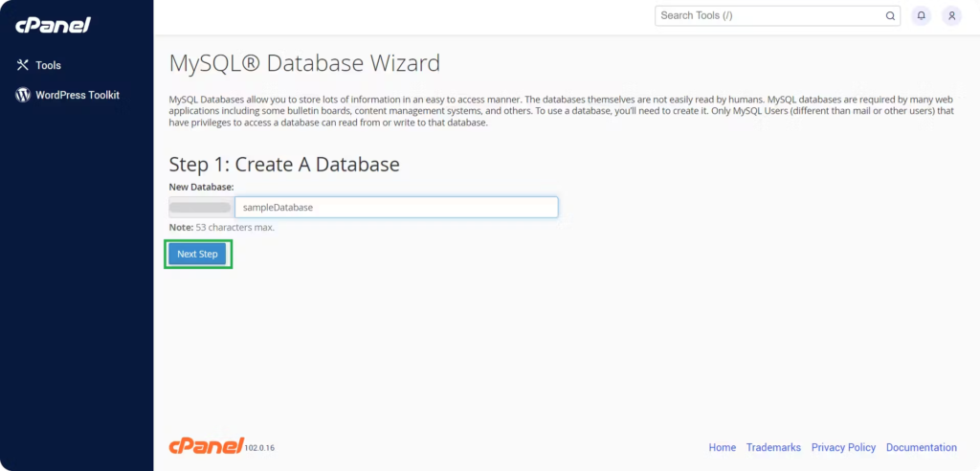Click the New Database label
980x471 pixels.
click(201, 187)
